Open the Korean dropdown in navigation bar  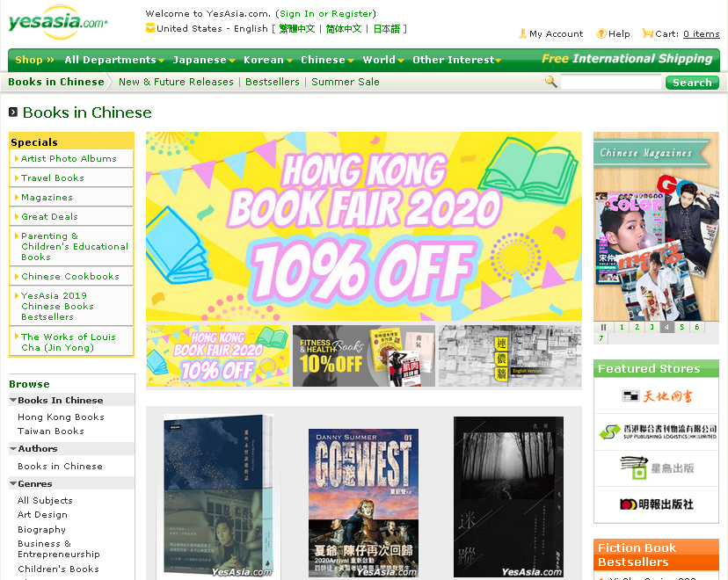point(268,60)
